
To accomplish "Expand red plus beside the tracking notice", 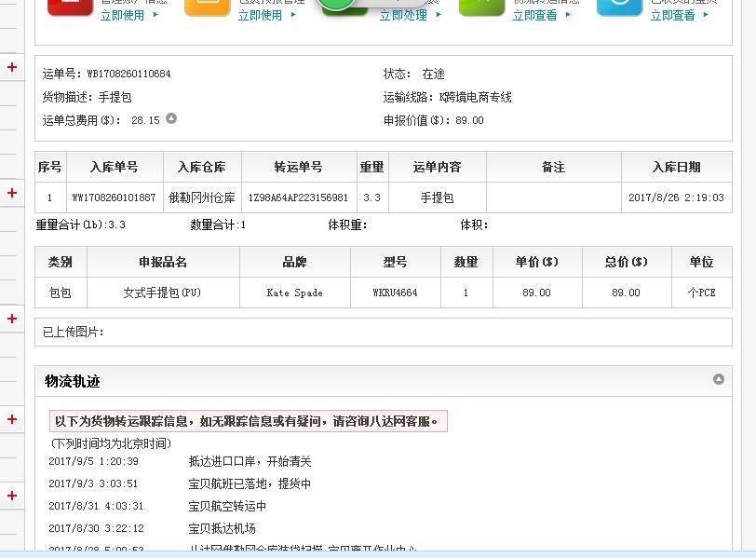I will 12,419.
